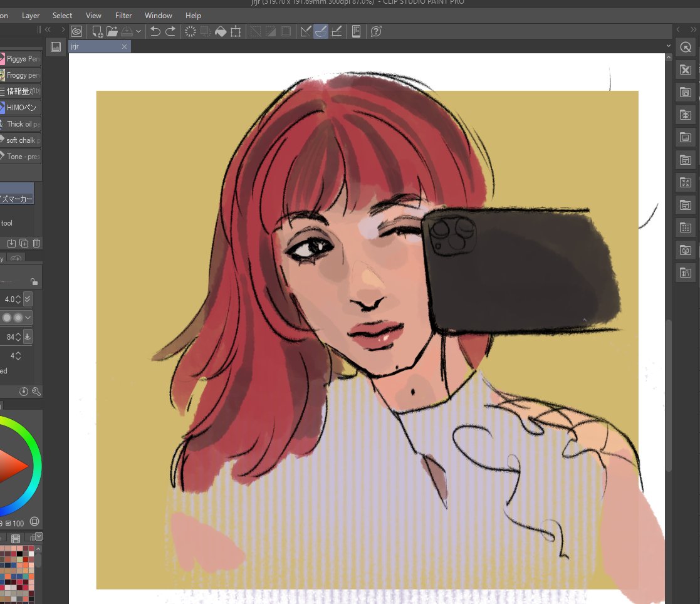The width and height of the screenshot is (700, 604).
Task: Open the Scale/Rotate transform icon
Action: click(236, 31)
